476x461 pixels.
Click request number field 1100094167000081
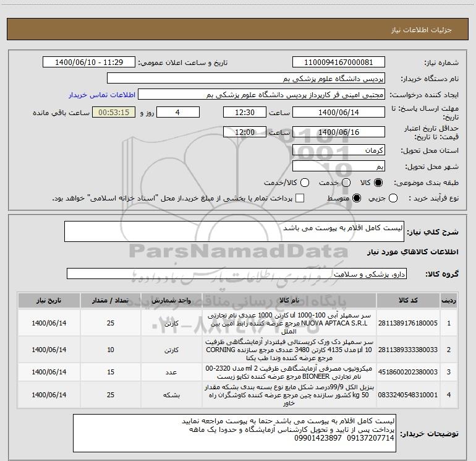(339, 62)
